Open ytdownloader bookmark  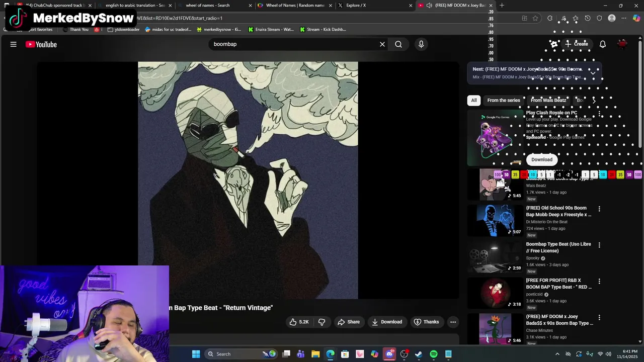(x=123, y=29)
